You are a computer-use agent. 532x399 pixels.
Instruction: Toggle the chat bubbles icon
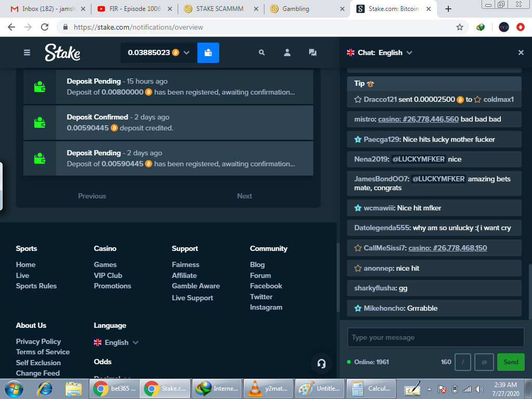[312, 52]
